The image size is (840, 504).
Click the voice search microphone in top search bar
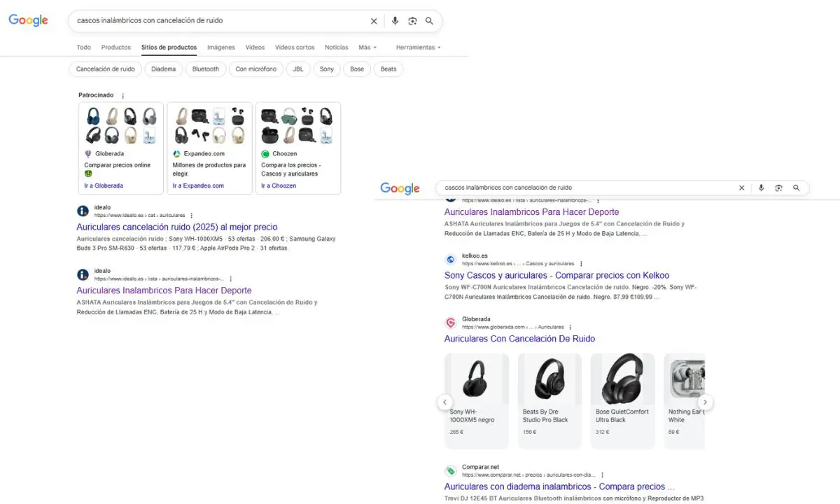pos(395,21)
